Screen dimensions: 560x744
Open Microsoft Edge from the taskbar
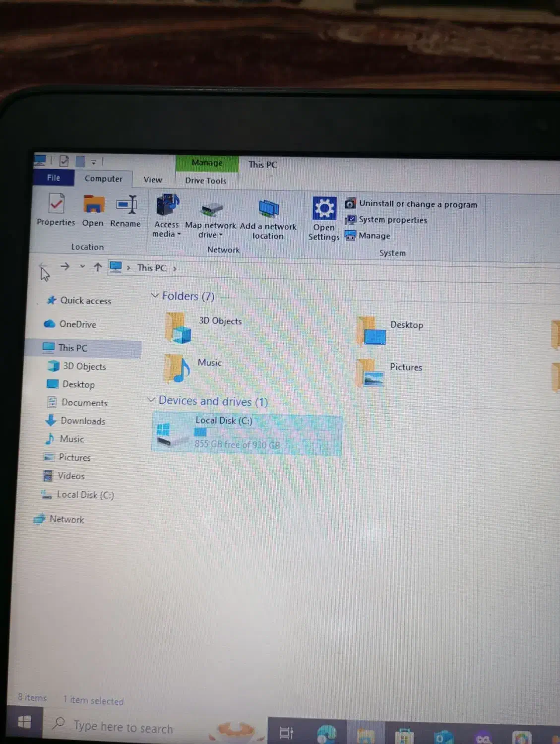pos(327,734)
